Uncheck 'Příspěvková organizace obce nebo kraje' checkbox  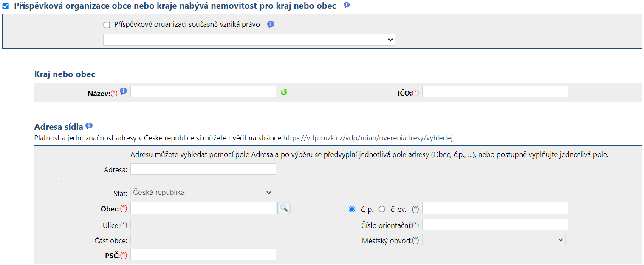[x=6, y=6]
